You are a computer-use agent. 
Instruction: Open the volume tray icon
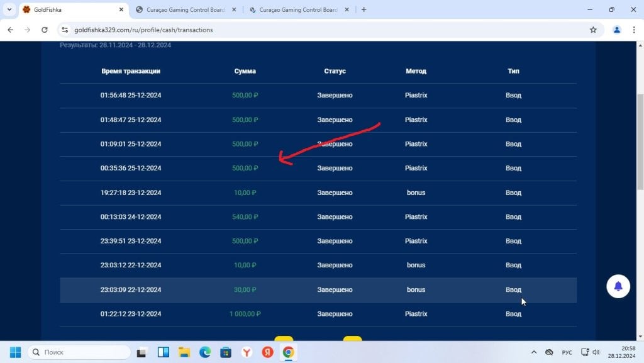[x=596, y=352]
